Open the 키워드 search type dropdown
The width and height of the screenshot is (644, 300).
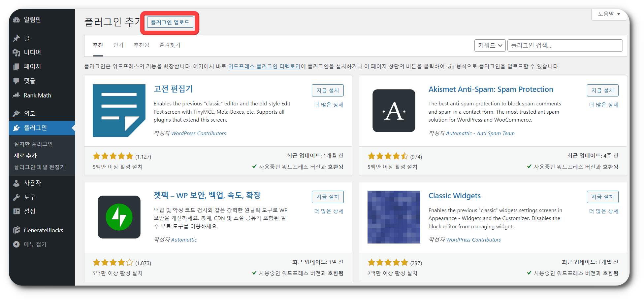490,46
